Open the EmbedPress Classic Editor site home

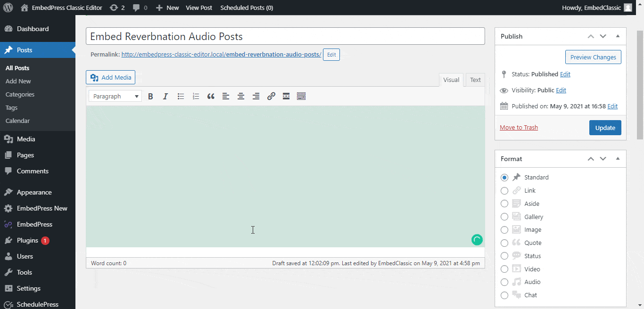tap(61, 8)
